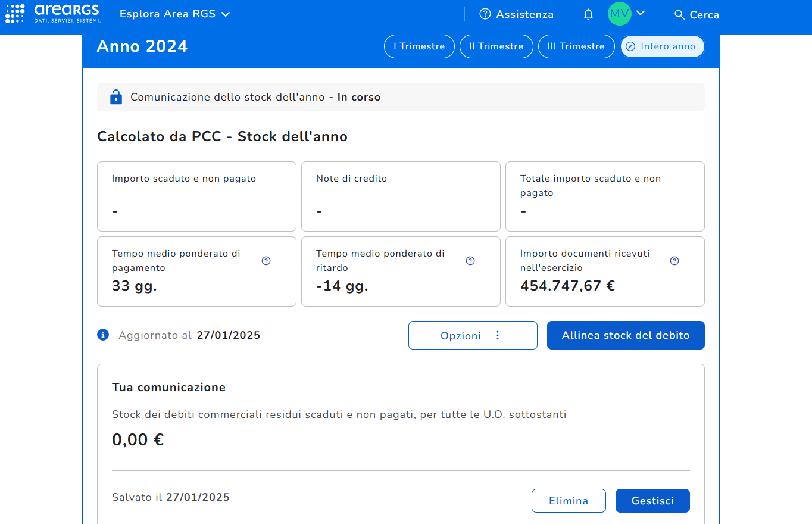Switch to II Trimestre

(496, 46)
